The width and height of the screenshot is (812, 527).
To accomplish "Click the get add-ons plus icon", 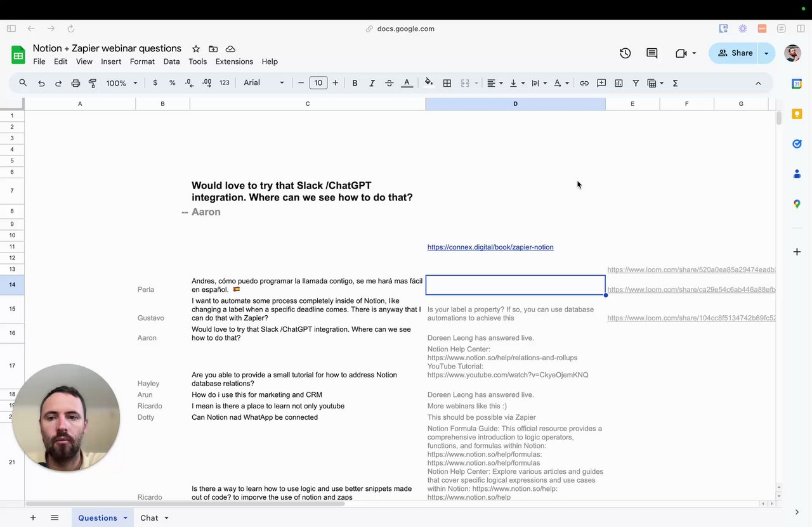I will pyautogui.click(x=797, y=252).
